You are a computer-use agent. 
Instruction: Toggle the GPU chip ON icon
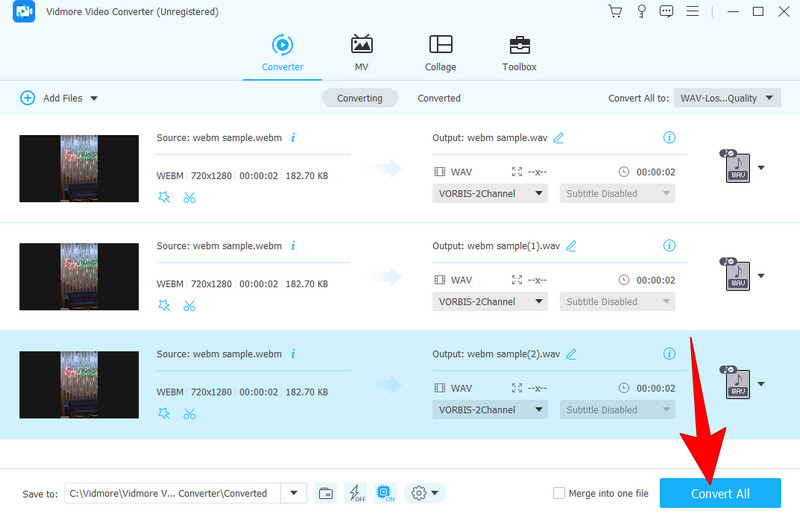(387, 493)
